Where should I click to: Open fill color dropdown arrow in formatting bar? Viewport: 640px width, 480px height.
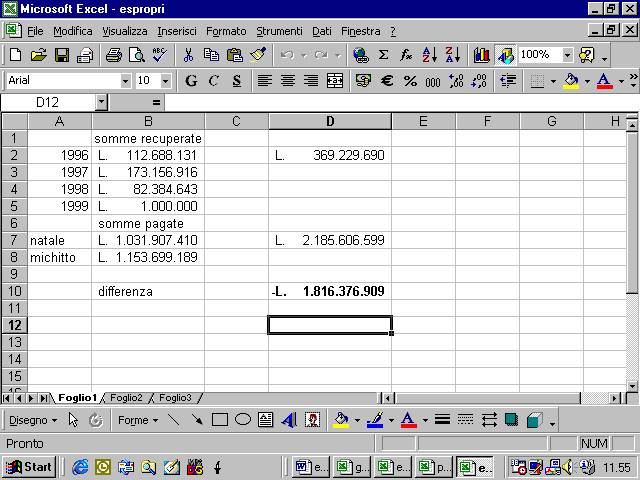[587, 81]
